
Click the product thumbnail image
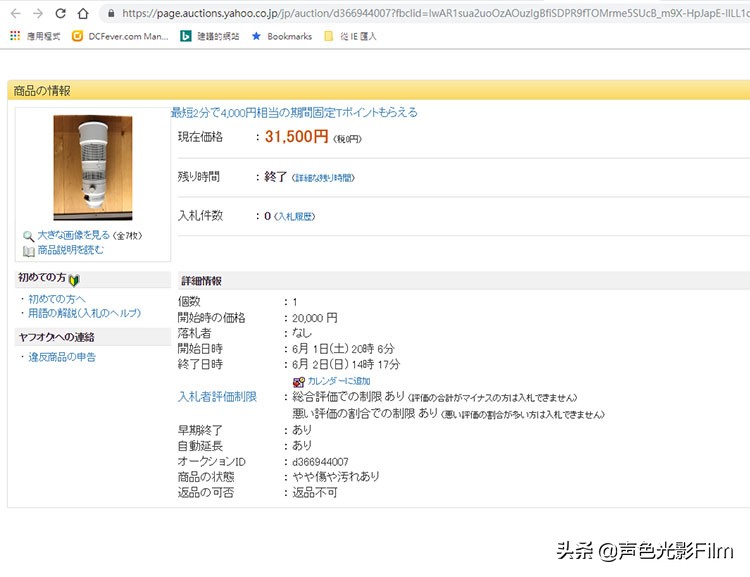click(93, 167)
